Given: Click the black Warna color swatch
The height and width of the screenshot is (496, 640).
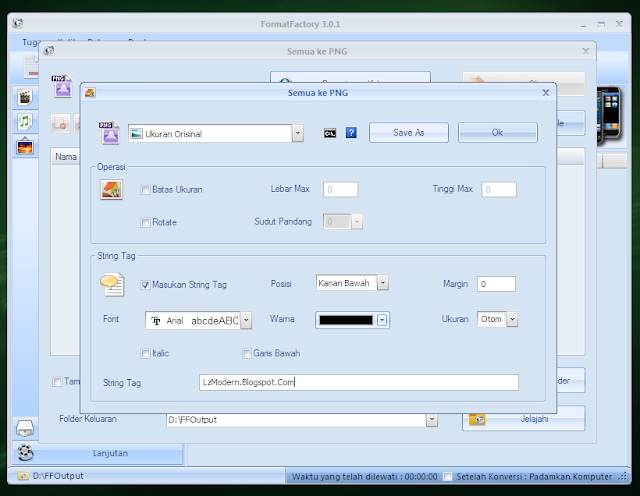Looking at the screenshot, I should click(346, 320).
